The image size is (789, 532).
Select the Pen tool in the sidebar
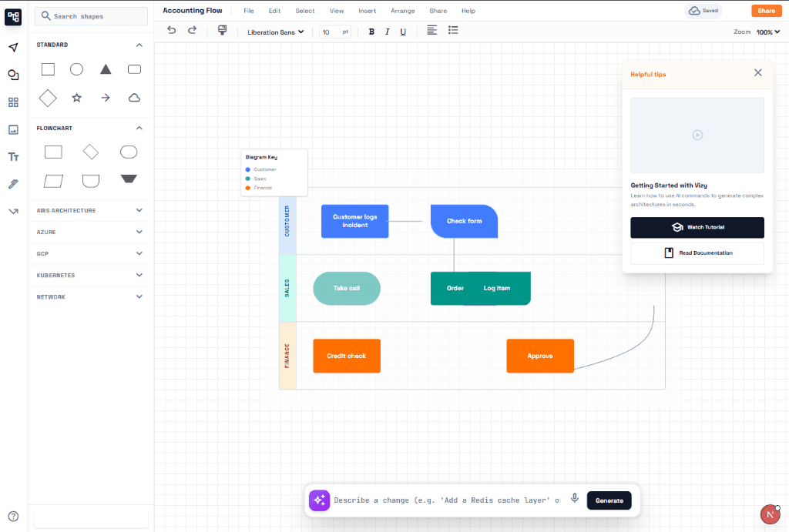(x=12, y=183)
